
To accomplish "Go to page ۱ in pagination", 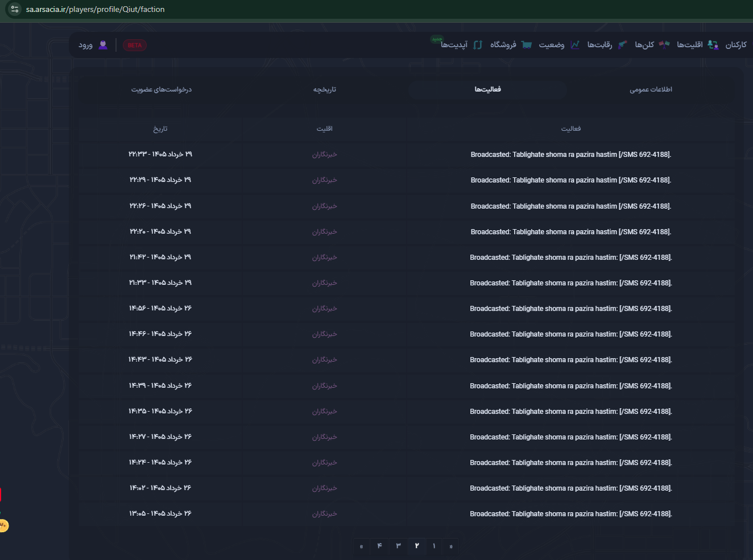I will [x=434, y=546].
